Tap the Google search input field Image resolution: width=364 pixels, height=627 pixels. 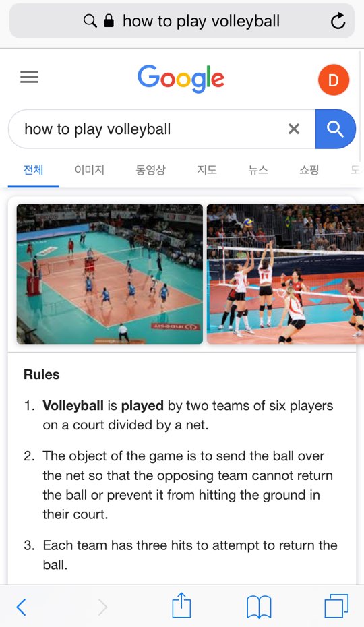(152, 129)
